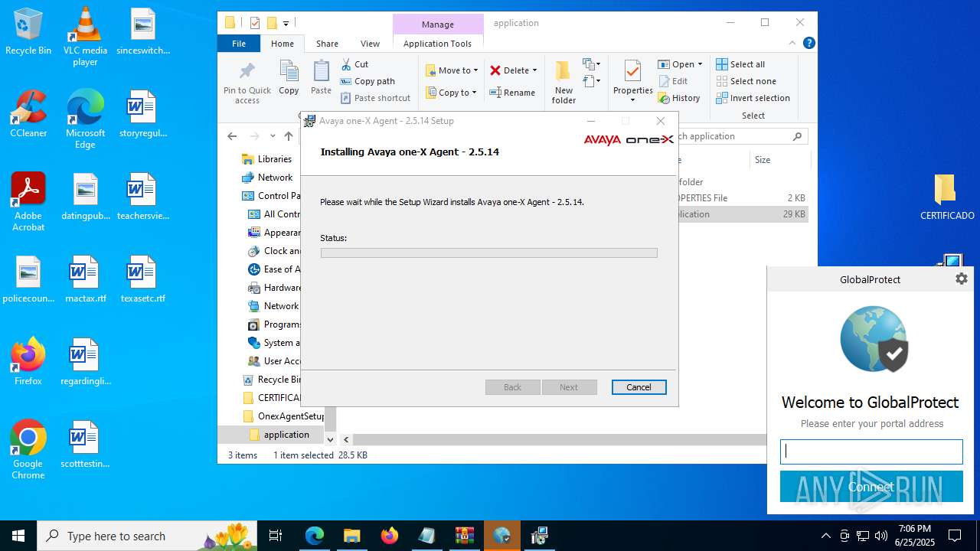
Task: Switch to the Share ribbon tab
Action: point(327,44)
